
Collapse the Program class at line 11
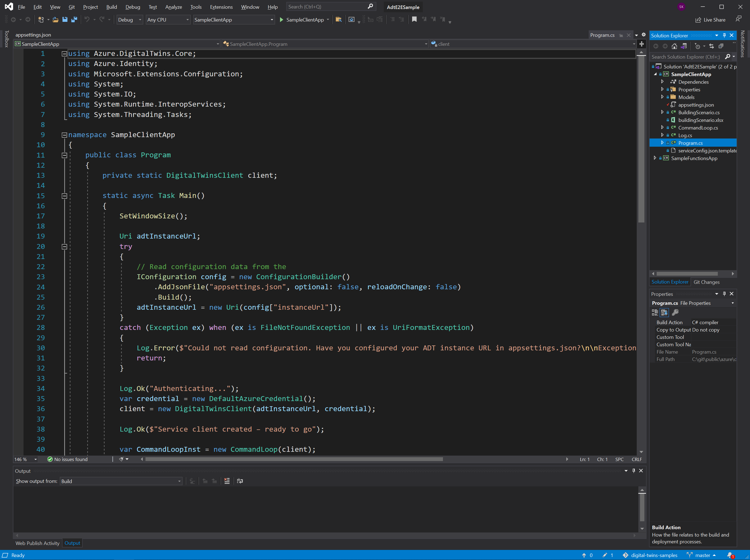pyautogui.click(x=64, y=155)
